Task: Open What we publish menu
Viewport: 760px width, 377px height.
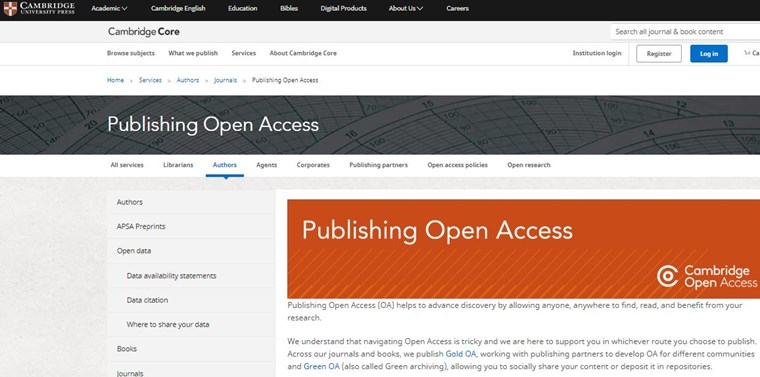Action: click(x=193, y=53)
